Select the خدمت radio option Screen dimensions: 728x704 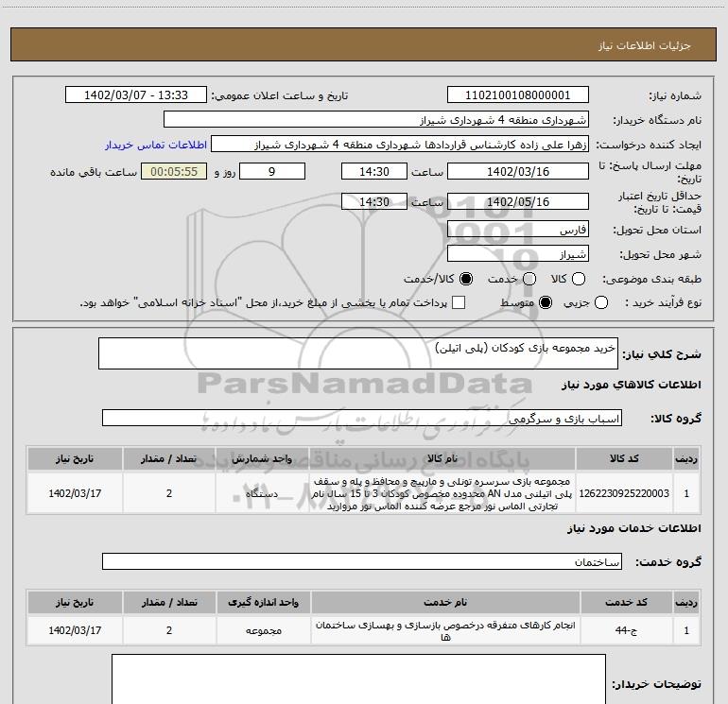coord(529,280)
